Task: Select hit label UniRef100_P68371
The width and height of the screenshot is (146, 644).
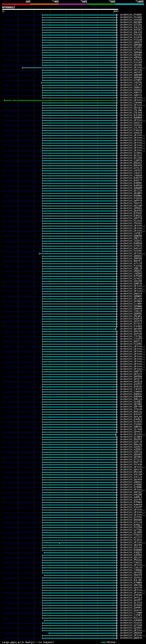Action: [x=131, y=203]
